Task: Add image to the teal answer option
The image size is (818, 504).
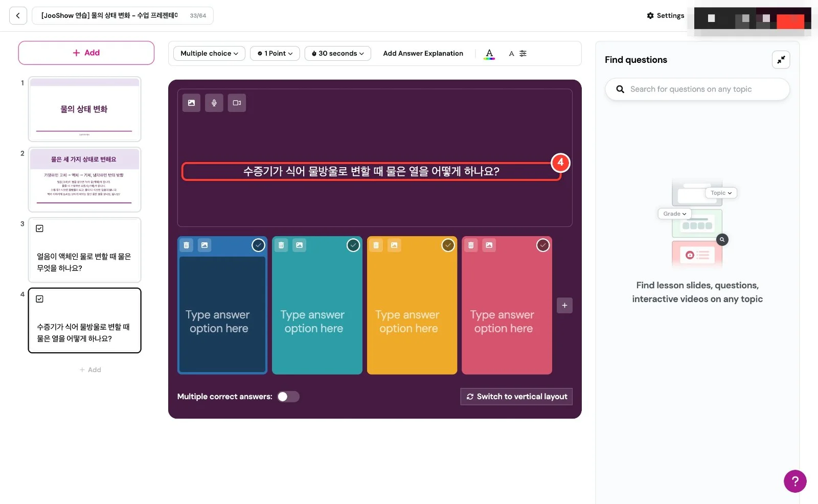Action: (x=300, y=245)
